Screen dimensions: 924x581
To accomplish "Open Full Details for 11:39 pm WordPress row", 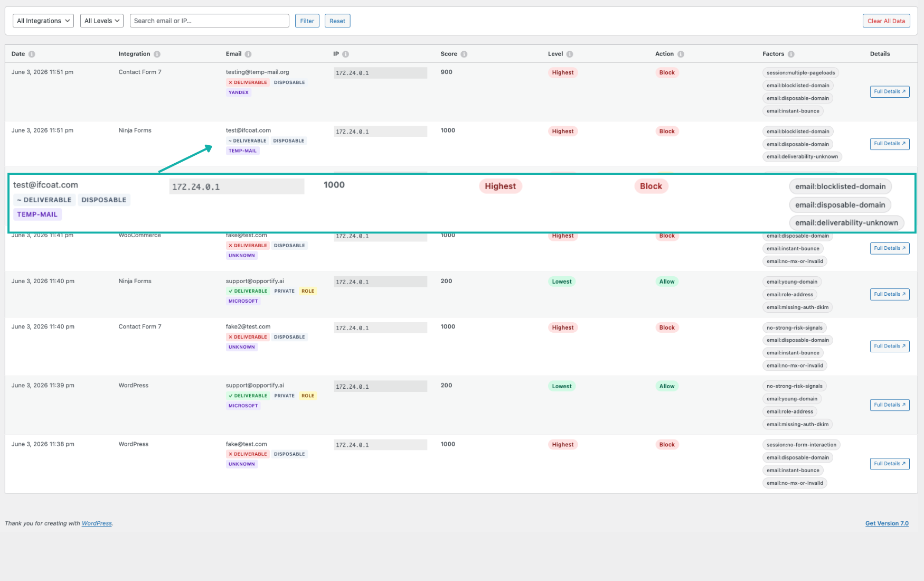I will (890, 405).
